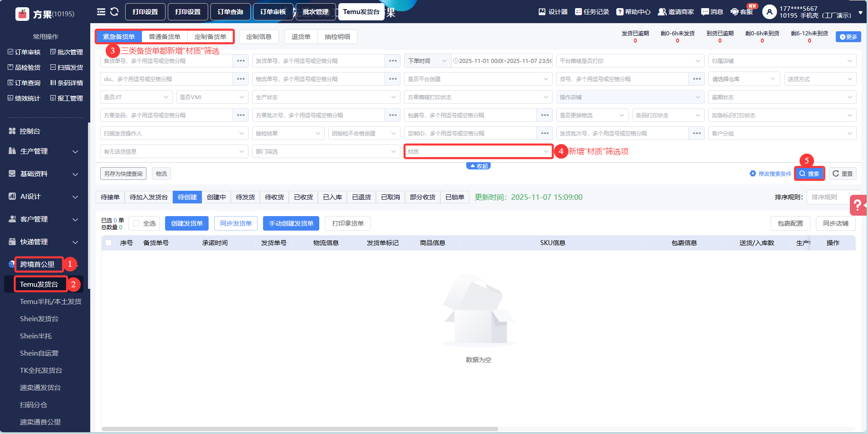
Task: Click the 搜索 search button
Action: click(x=809, y=174)
